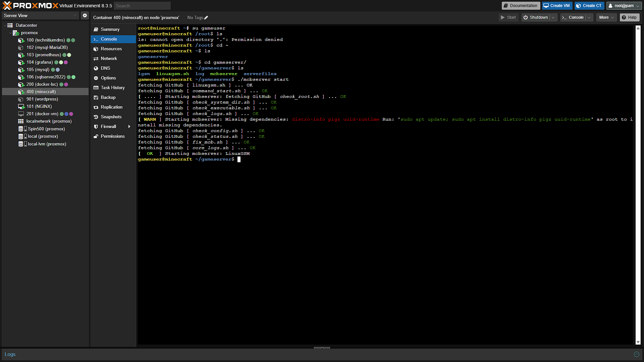Click the Start button

pyautogui.click(x=508, y=17)
